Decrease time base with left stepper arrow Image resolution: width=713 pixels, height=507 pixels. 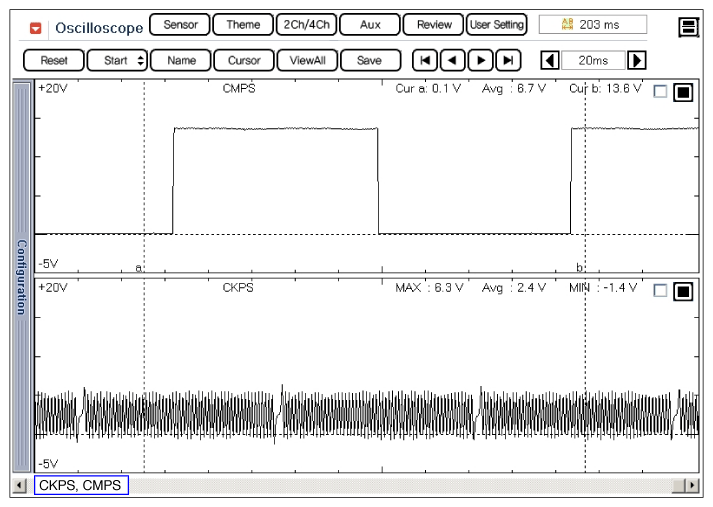point(549,60)
